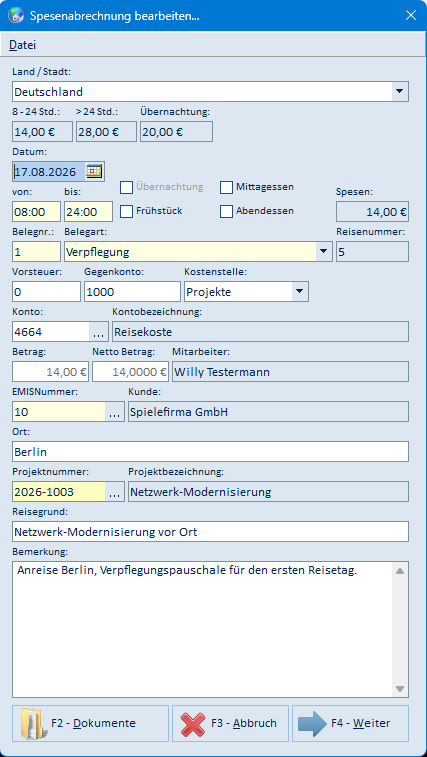Open EMISNummer lookup ellipsis button

(x=114, y=412)
